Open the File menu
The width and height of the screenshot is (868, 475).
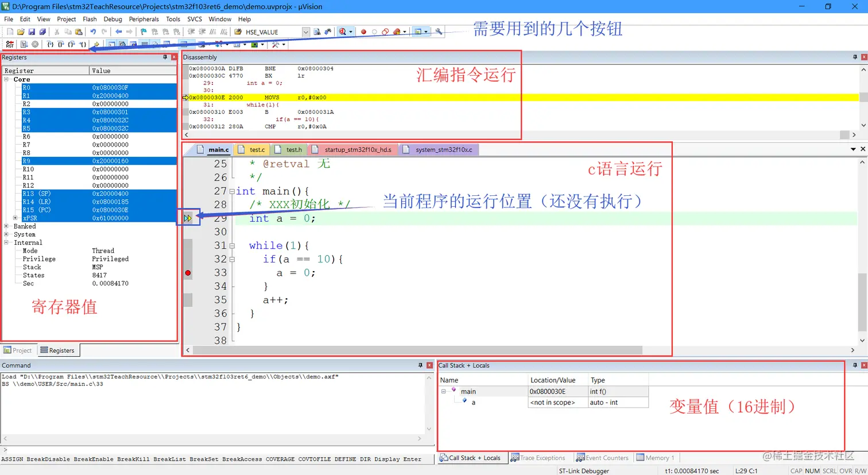9,19
